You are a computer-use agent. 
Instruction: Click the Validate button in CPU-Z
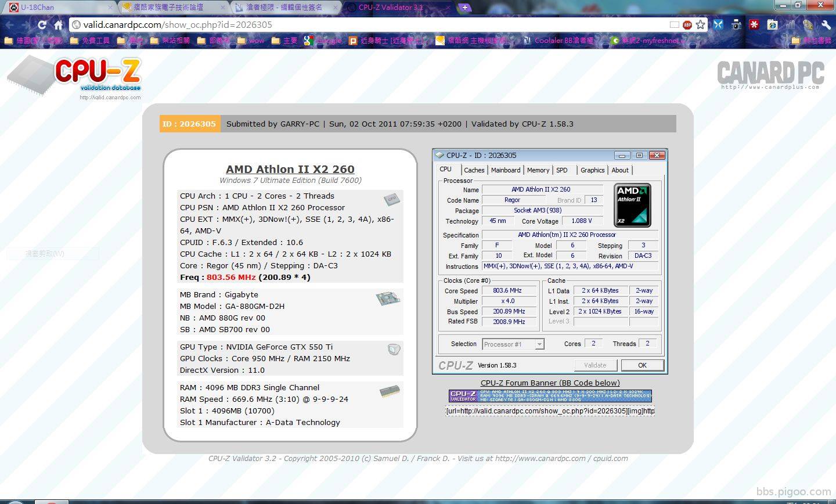595,365
